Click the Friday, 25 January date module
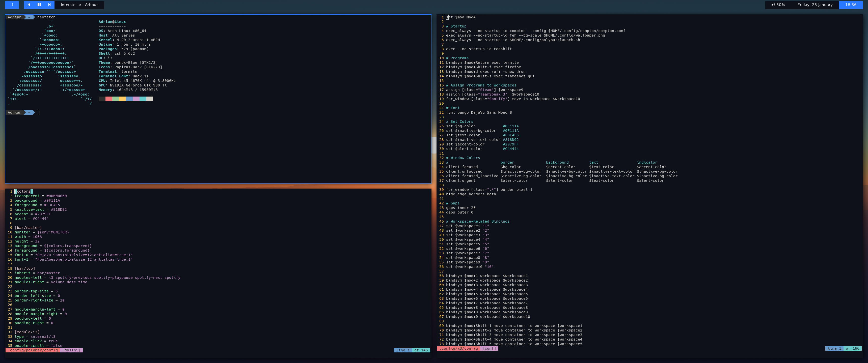This screenshot has height=363, width=868. tap(815, 5)
